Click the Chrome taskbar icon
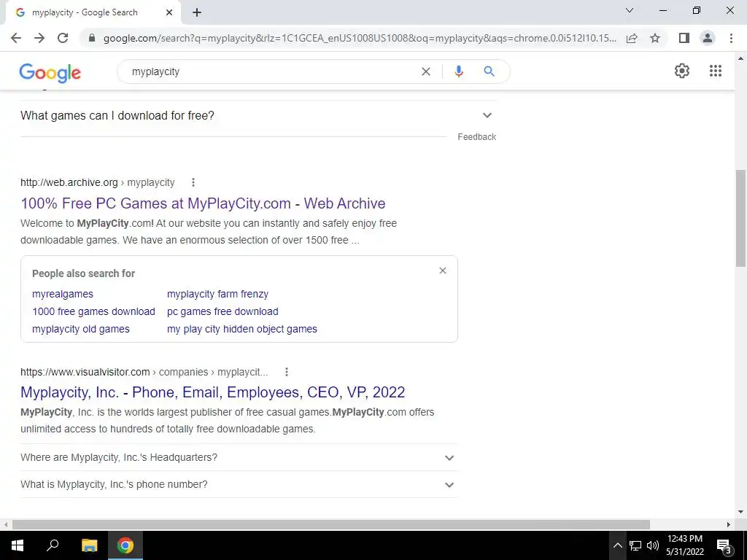747x560 pixels. (125, 545)
